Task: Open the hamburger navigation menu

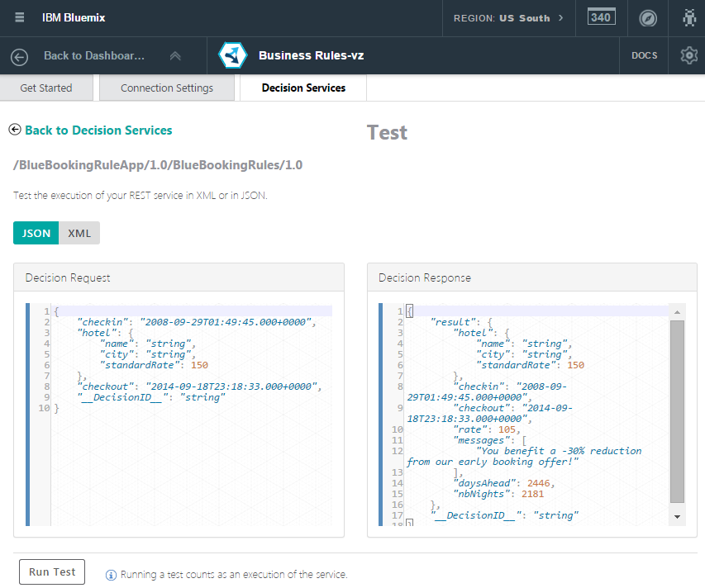Action: point(19,17)
